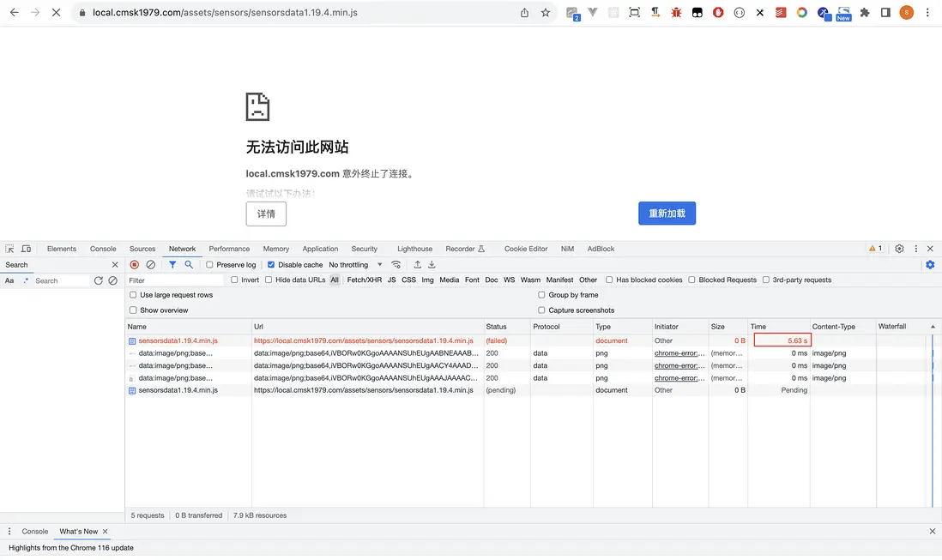Close the What's New drawer tab
This screenshot has width=942, height=560.
click(x=106, y=532)
